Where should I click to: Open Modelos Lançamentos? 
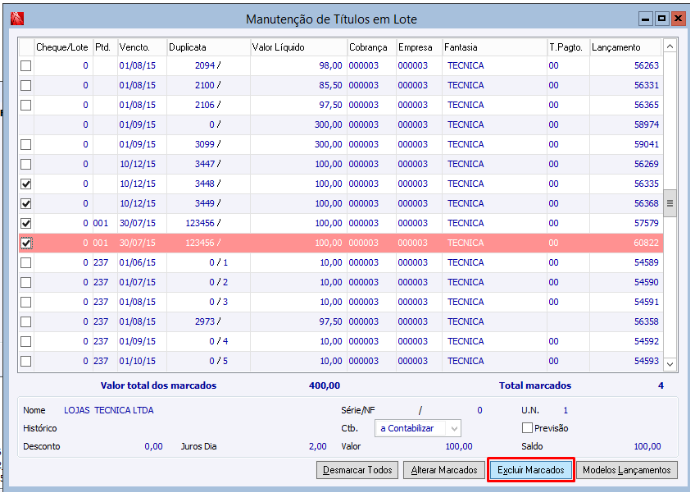point(629,470)
